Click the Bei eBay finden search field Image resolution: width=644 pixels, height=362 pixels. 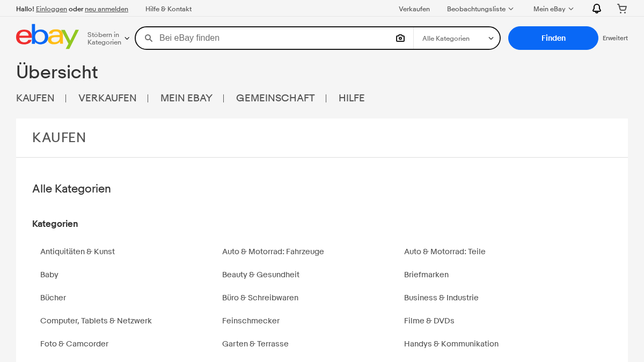tap(274, 38)
